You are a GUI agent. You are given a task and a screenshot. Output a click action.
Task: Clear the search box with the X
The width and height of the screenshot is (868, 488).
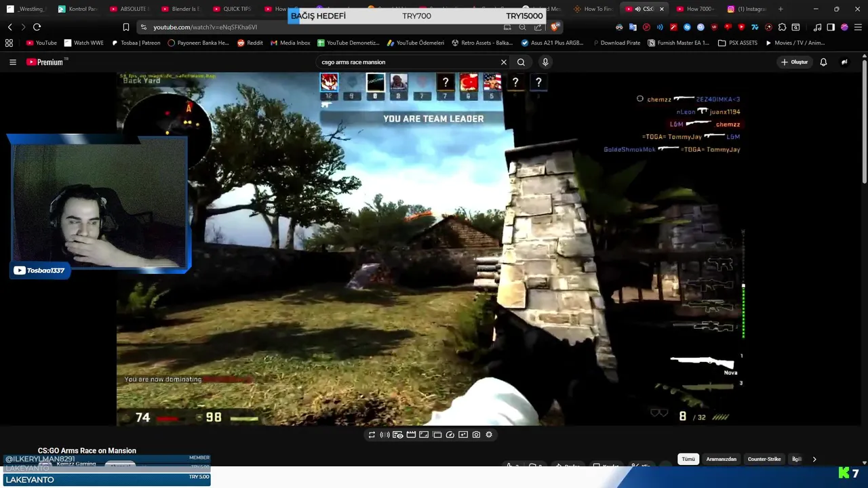pos(504,62)
